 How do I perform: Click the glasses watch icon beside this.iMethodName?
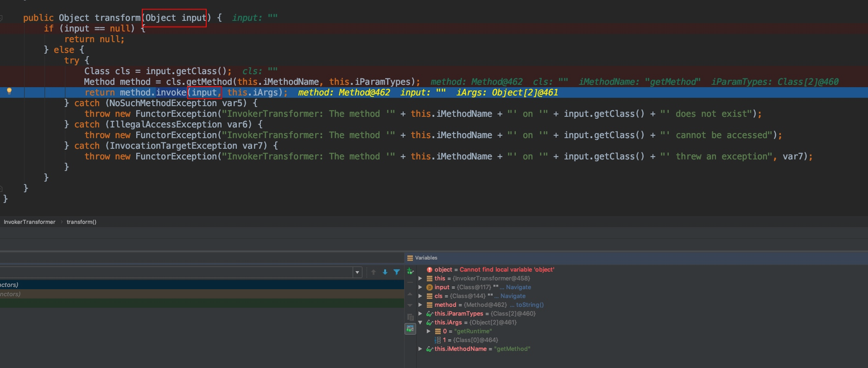point(430,349)
